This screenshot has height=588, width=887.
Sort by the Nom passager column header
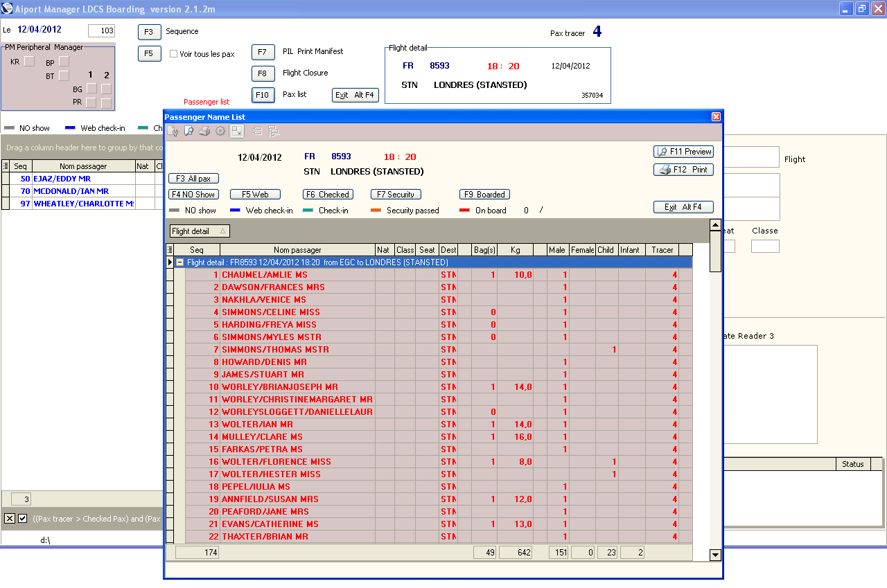coord(297,250)
